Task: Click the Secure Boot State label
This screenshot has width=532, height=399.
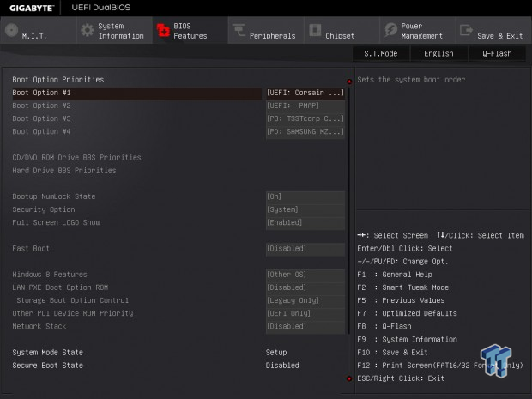Action: (47, 366)
